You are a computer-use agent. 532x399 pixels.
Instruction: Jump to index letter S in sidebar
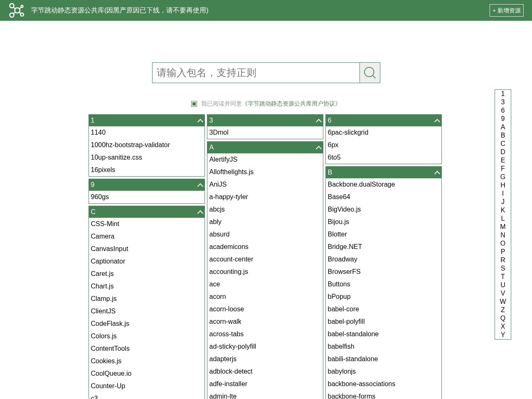(503, 268)
